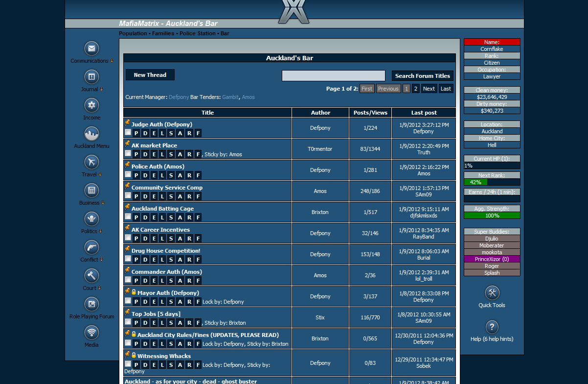The height and width of the screenshot is (384, 588).
Task: Click the lock icon beside Mayor Auth (Defpony)
Action: click(x=134, y=292)
